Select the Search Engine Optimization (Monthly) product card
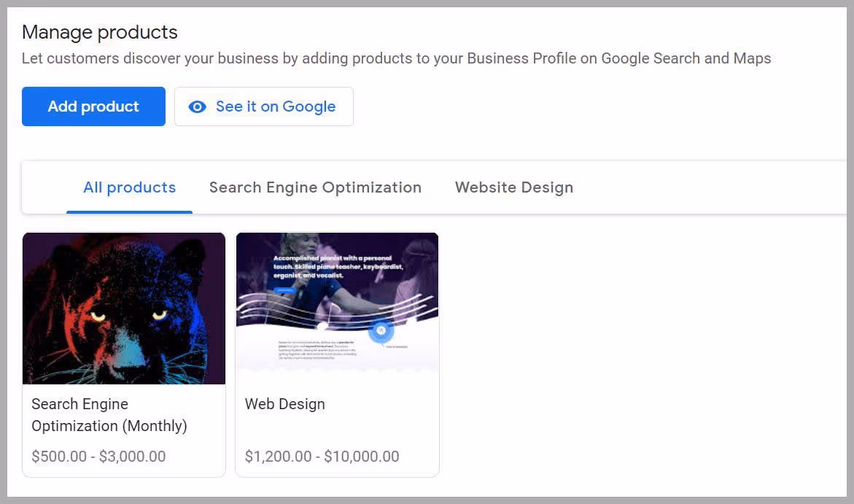The width and height of the screenshot is (854, 504). point(123,354)
